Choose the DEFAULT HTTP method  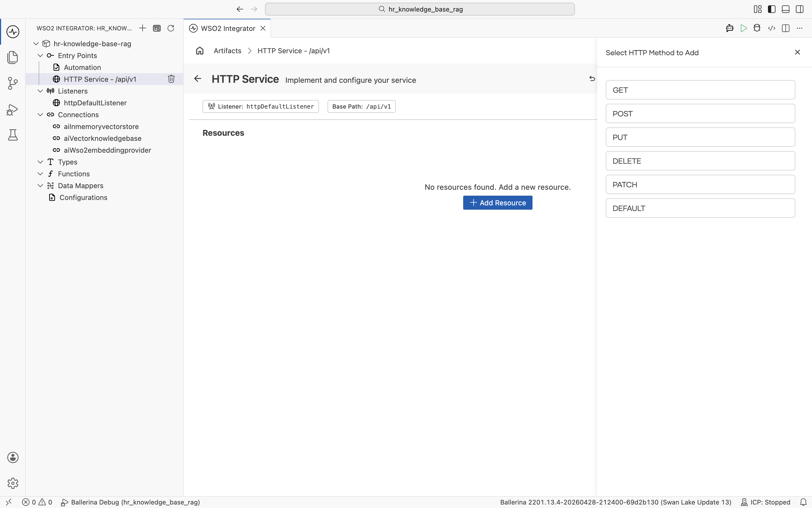click(700, 208)
